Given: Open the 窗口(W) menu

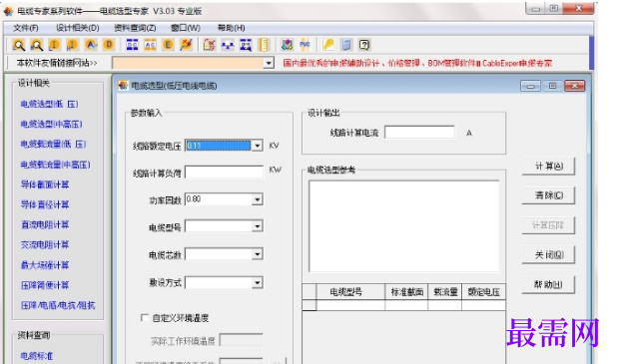Looking at the screenshot, I should click(x=186, y=28).
